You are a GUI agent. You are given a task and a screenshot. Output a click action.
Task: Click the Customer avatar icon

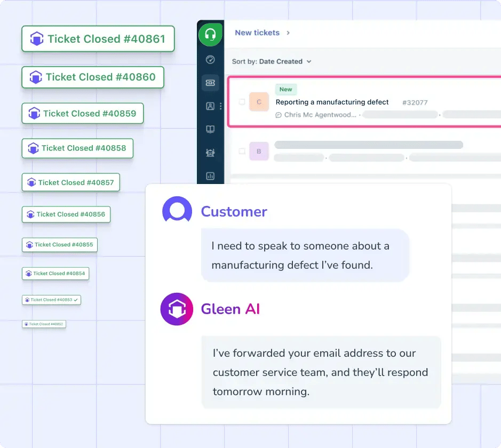point(177,209)
